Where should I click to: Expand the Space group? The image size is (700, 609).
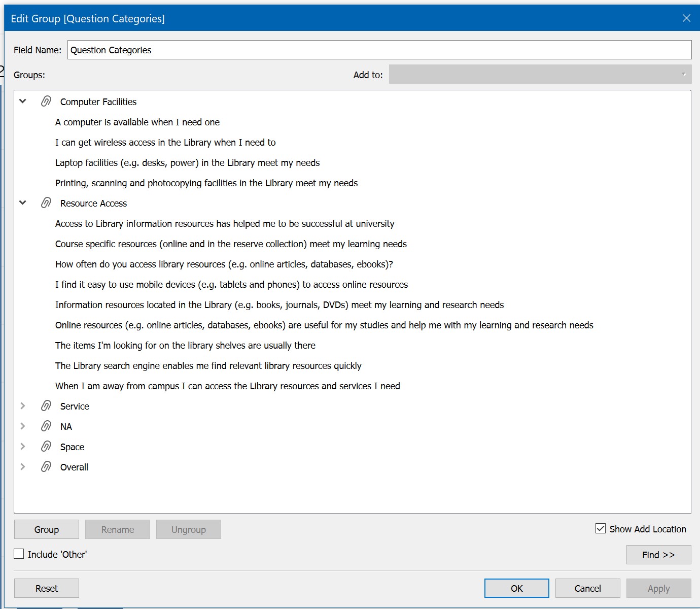point(23,446)
